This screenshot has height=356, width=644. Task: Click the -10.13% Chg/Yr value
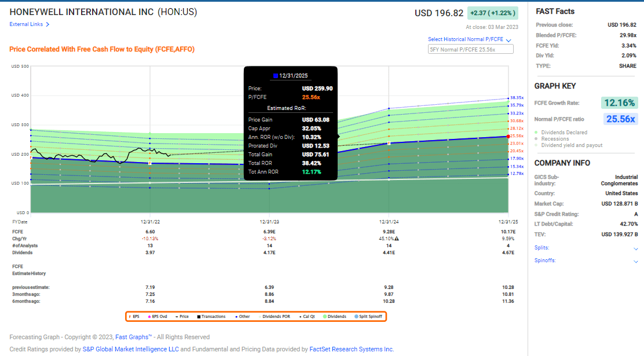pos(150,239)
